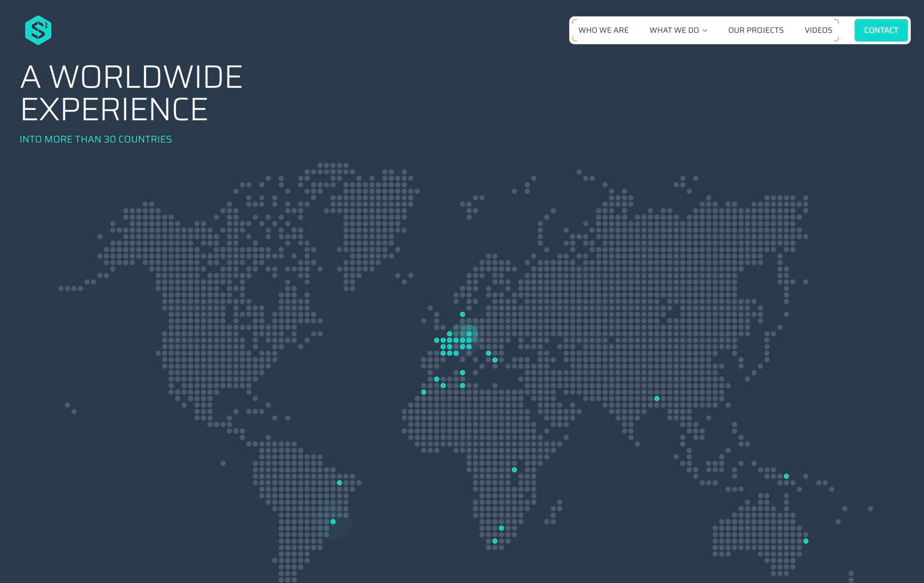The height and width of the screenshot is (583, 924).
Task: Select the teal map marker in India
Action: pyautogui.click(x=657, y=399)
